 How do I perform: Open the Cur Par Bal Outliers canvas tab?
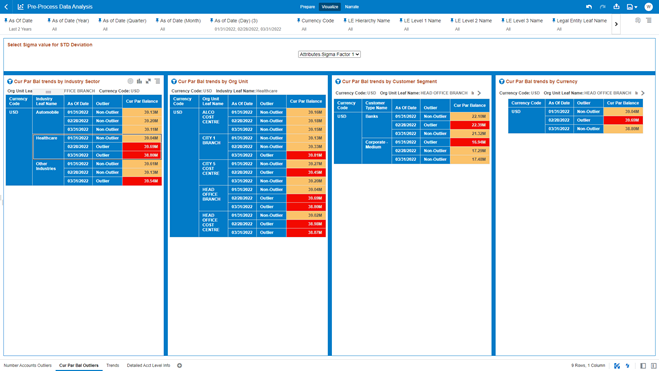point(79,366)
